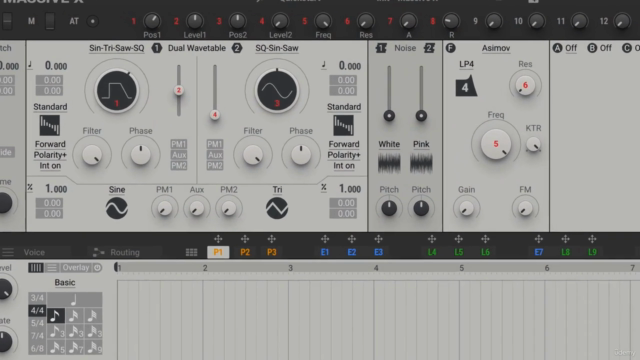Click the aftertouch record dot icon
The width and height of the screenshot is (640, 360).
[x=93, y=21]
